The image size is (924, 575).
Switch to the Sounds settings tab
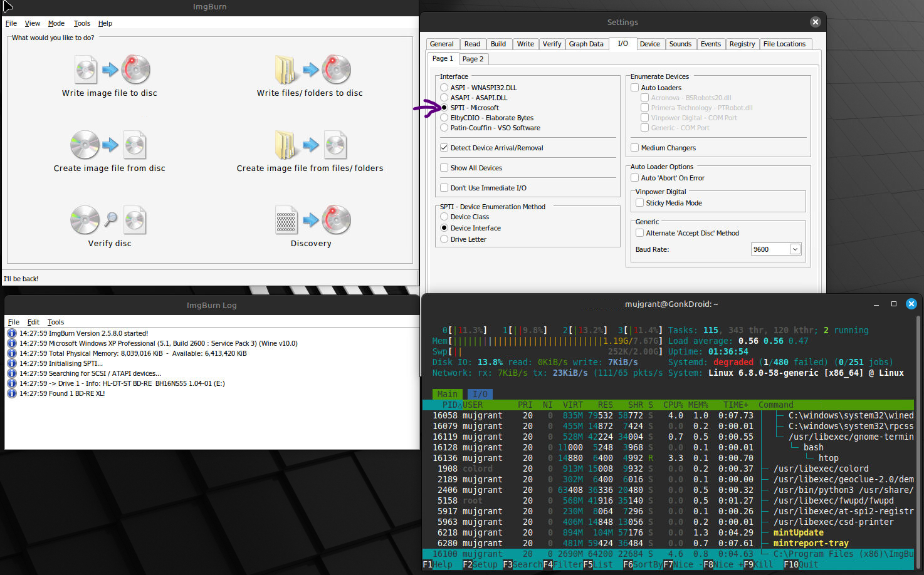[681, 44]
